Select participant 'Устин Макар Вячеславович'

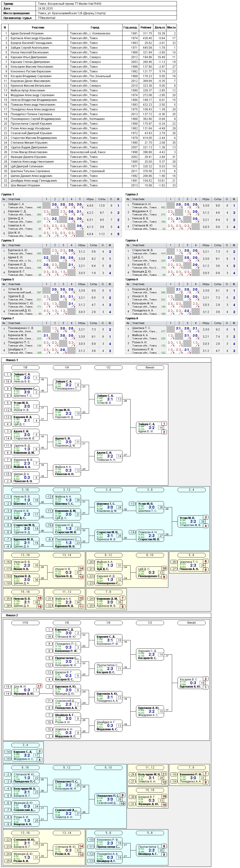click(29, 152)
